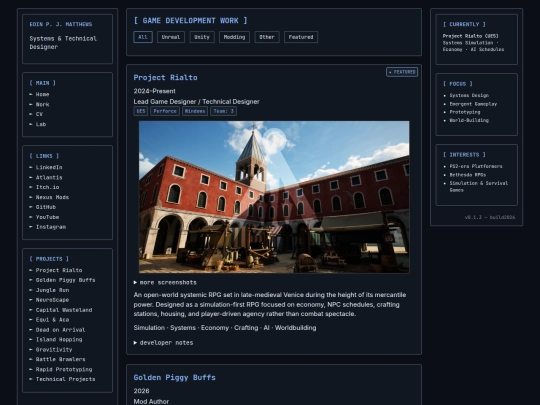Filter projects by Unity
The height and width of the screenshot is (405, 540).
point(202,37)
